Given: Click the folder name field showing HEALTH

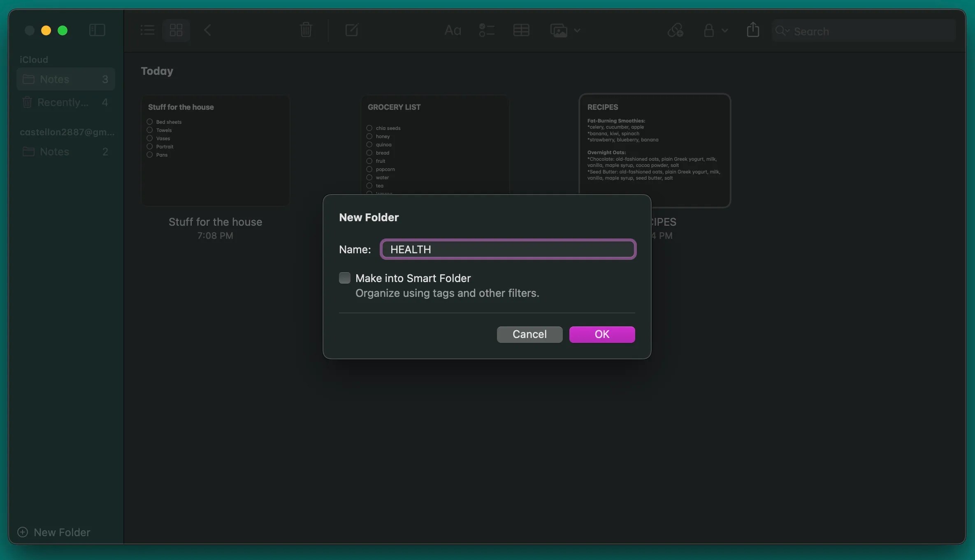Looking at the screenshot, I should coord(508,249).
